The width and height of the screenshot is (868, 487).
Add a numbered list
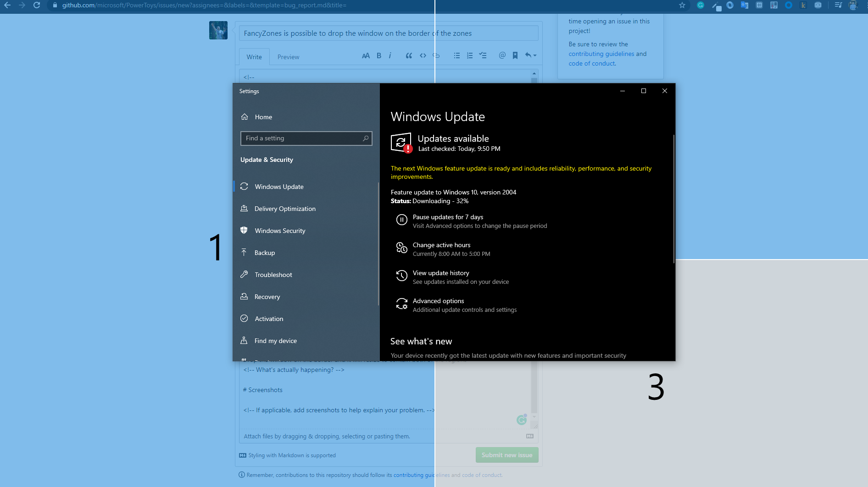pos(469,55)
